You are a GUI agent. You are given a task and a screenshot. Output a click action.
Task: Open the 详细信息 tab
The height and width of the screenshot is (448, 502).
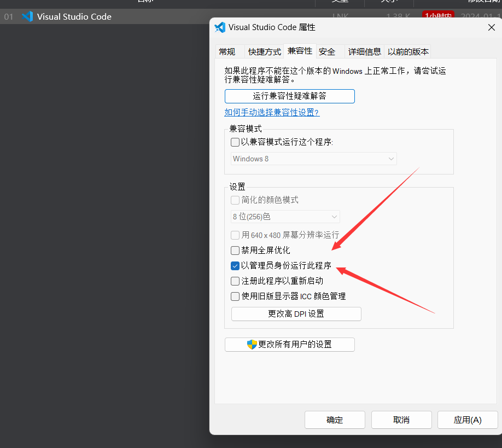point(364,51)
